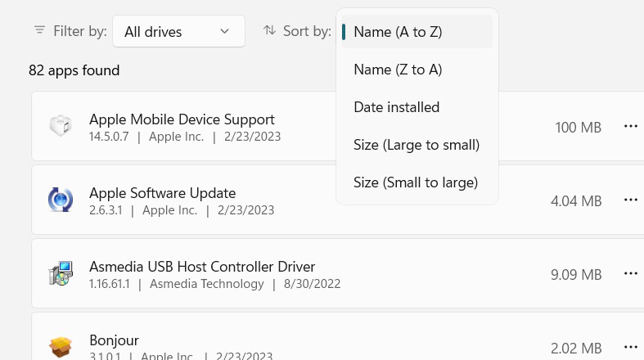The width and height of the screenshot is (644, 360).
Task: Open more options for Apple Software Update
Action: (x=630, y=200)
